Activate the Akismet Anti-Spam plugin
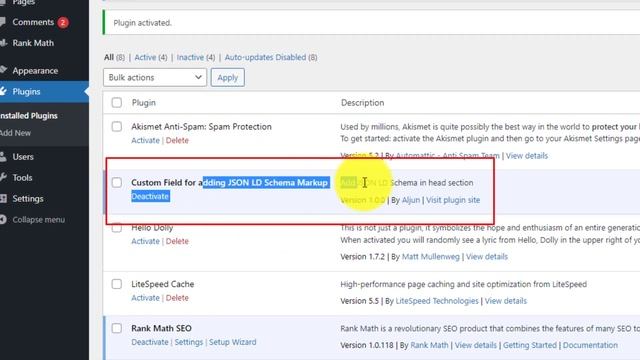 click(x=145, y=140)
